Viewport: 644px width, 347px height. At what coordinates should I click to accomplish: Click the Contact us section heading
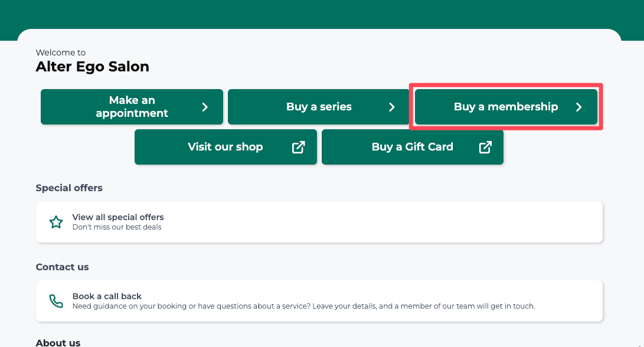62,267
